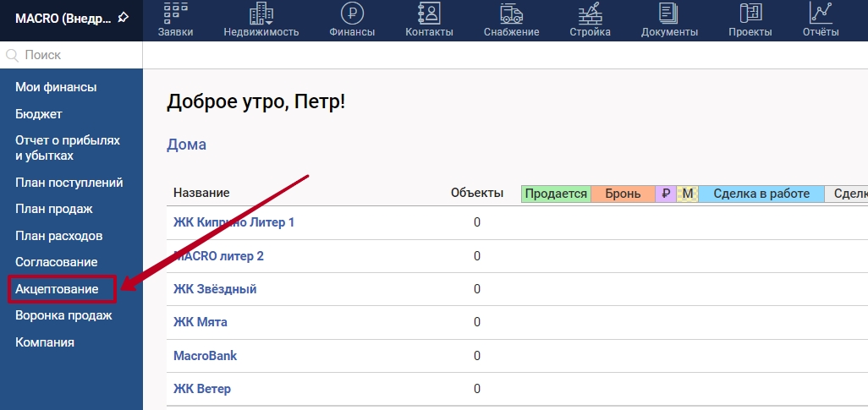
Task: Open the MacroBank house link
Action: pos(205,356)
